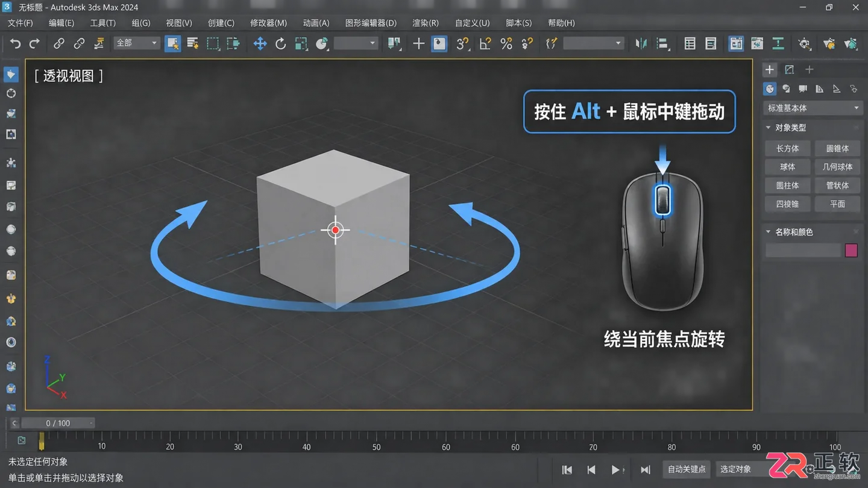Select the Geometry category icon
The image size is (868, 488).
770,89
